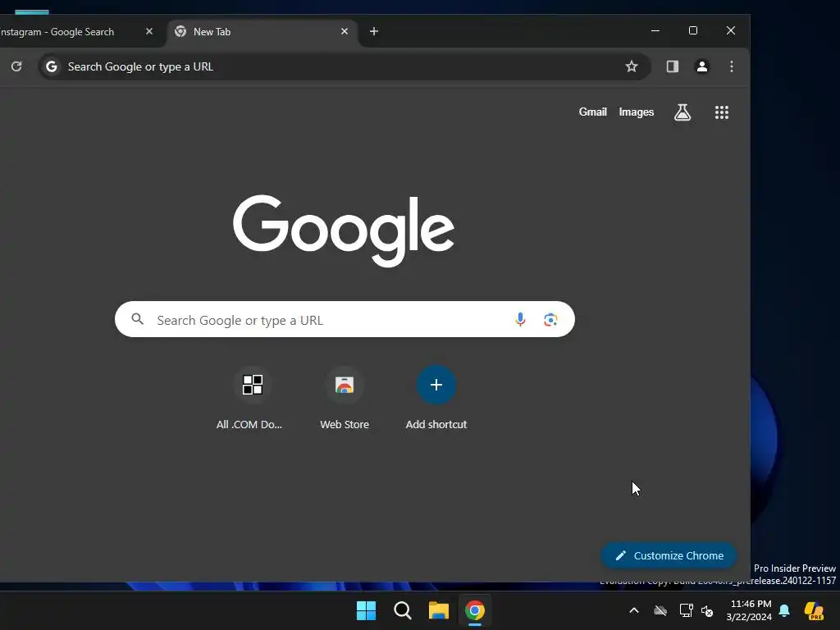This screenshot has height=630, width=840.
Task: Open the Web Store shortcut
Action: [x=345, y=399]
